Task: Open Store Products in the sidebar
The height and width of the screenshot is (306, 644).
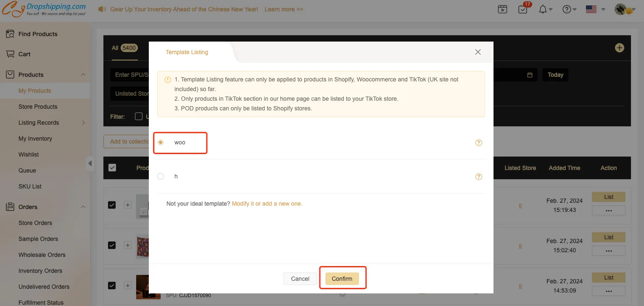Action: coord(38,107)
